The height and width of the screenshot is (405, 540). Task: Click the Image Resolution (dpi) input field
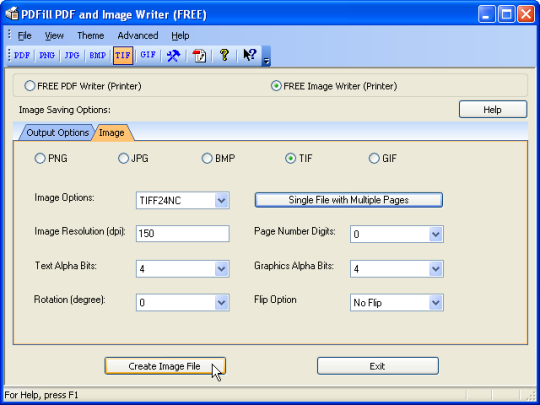pos(183,233)
